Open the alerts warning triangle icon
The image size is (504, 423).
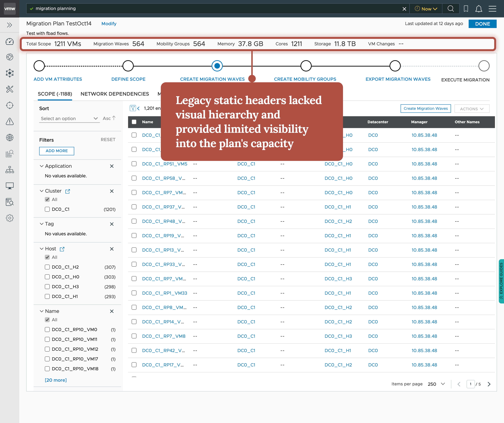point(10,122)
